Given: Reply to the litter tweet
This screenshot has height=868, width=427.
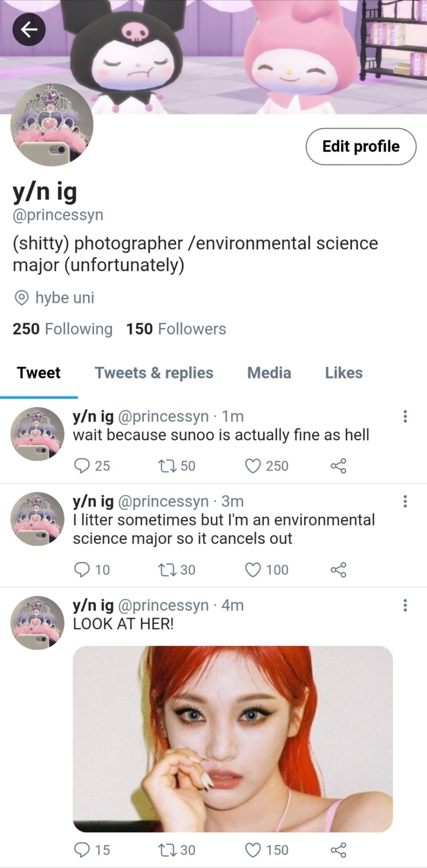Looking at the screenshot, I should 82,570.
